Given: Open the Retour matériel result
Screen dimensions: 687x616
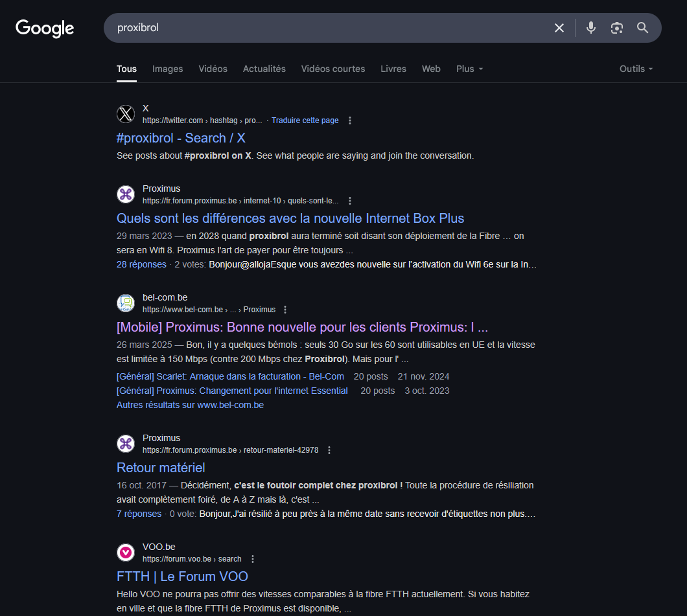Looking at the screenshot, I should coord(161,468).
